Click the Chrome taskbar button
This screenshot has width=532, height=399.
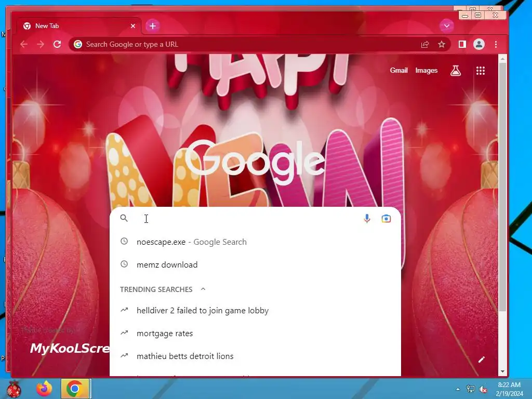click(75, 389)
